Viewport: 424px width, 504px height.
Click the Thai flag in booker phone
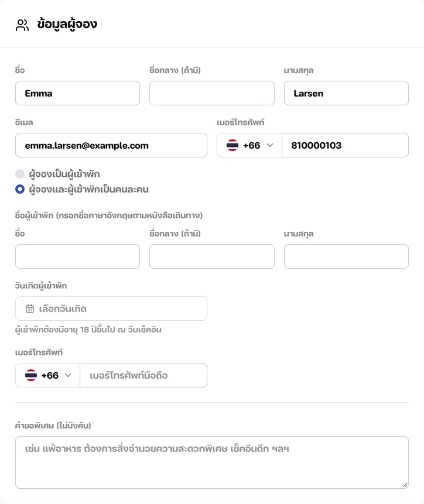click(x=232, y=145)
